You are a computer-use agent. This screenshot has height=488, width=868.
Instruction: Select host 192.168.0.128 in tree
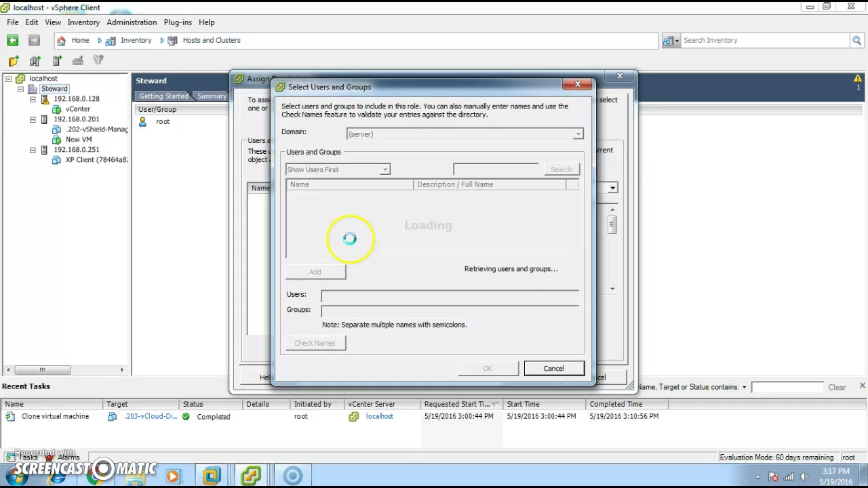(x=77, y=99)
